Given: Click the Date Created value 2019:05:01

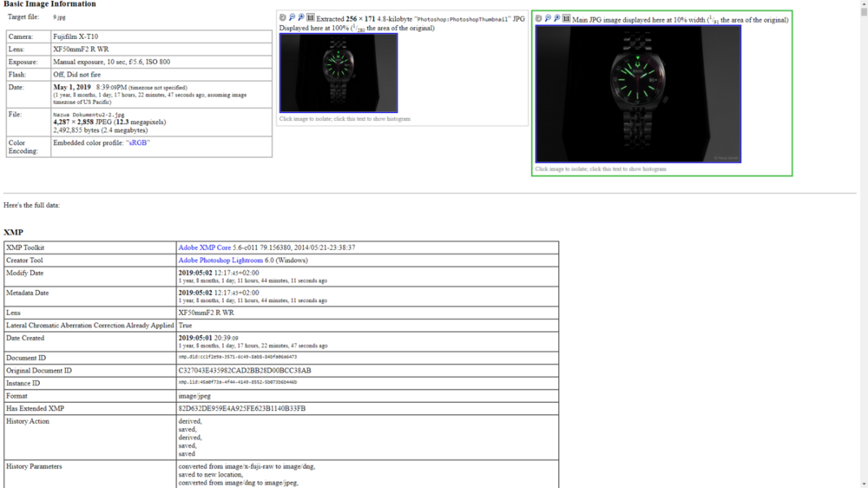Looking at the screenshot, I should click(x=194, y=338).
